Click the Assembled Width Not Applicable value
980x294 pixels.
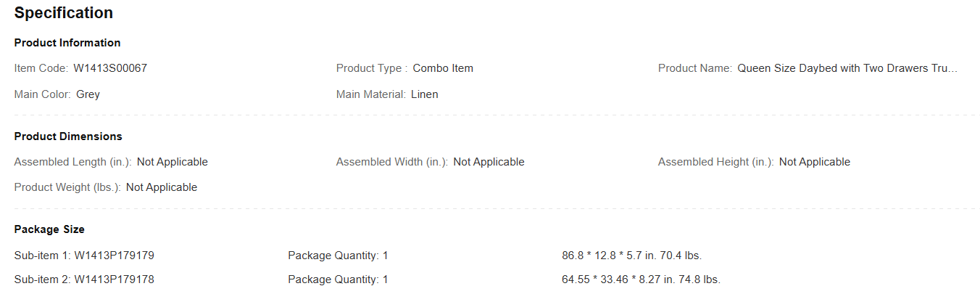point(489,162)
